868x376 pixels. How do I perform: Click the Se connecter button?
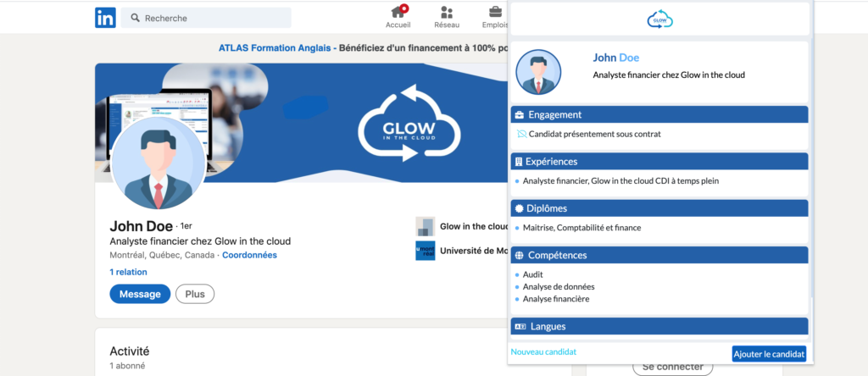click(x=672, y=367)
